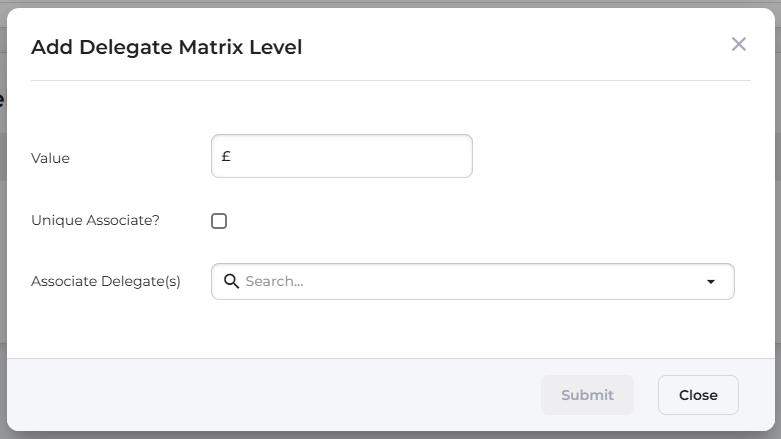Click the dimmed strip above the dialog
The height and width of the screenshot is (439, 781).
click(x=390, y=3)
